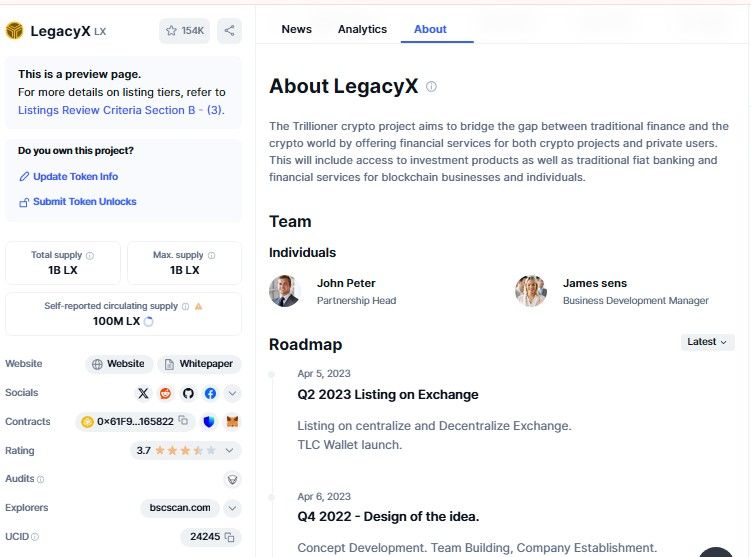Screen dimensions: 751x557
Task: Expand the Explorers dropdown chevron
Action: pyautogui.click(x=232, y=508)
